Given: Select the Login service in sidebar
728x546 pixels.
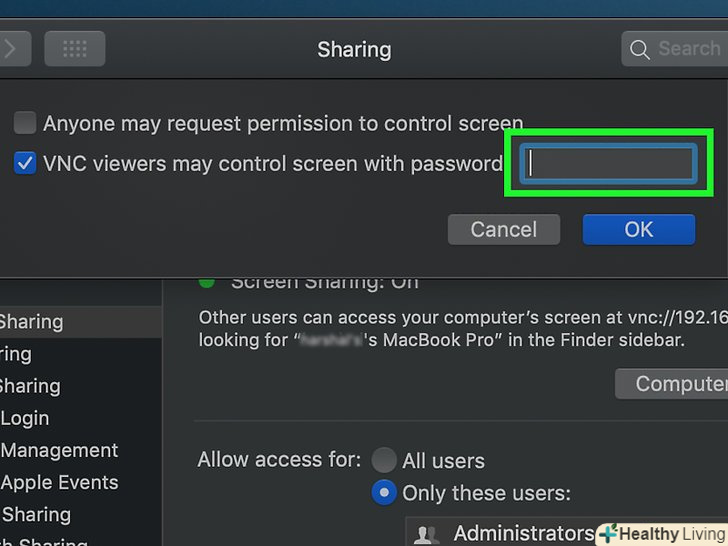Looking at the screenshot, I should pyautogui.click(x=25, y=418).
